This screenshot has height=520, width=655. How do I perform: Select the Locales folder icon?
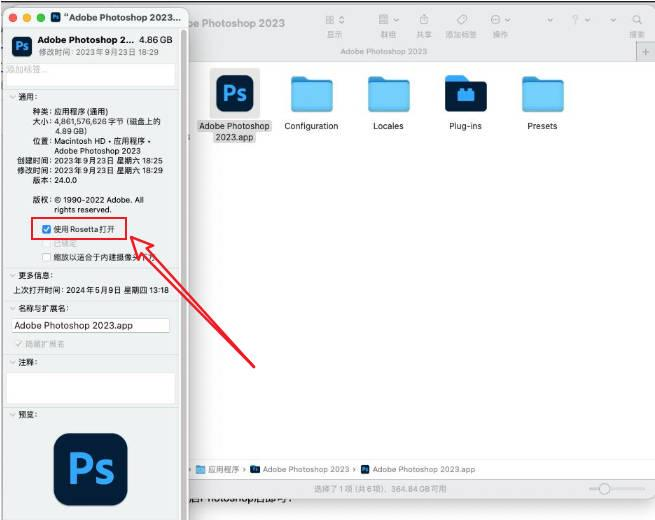388,94
